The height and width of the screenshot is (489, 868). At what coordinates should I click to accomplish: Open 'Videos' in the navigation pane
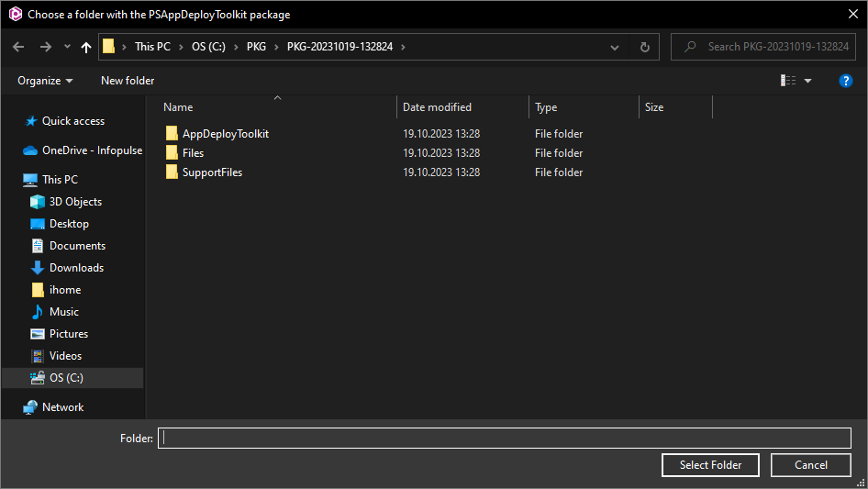click(x=65, y=356)
